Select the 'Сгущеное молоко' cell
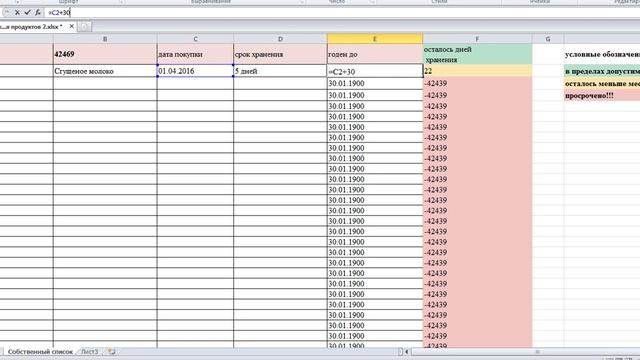This screenshot has width=640, height=360. click(x=105, y=71)
